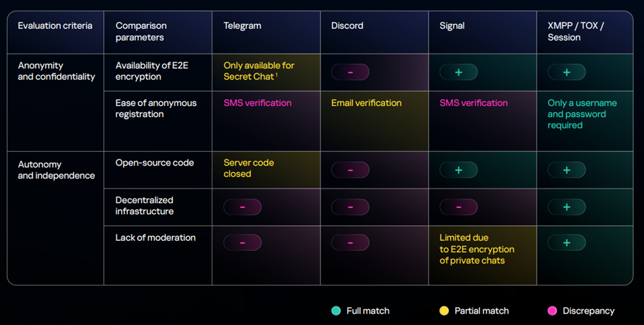Click the 'Server code closed' cell
Image resolution: width=644 pixels, height=325 pixels.
pyautogui.click(x=248, y=168)
